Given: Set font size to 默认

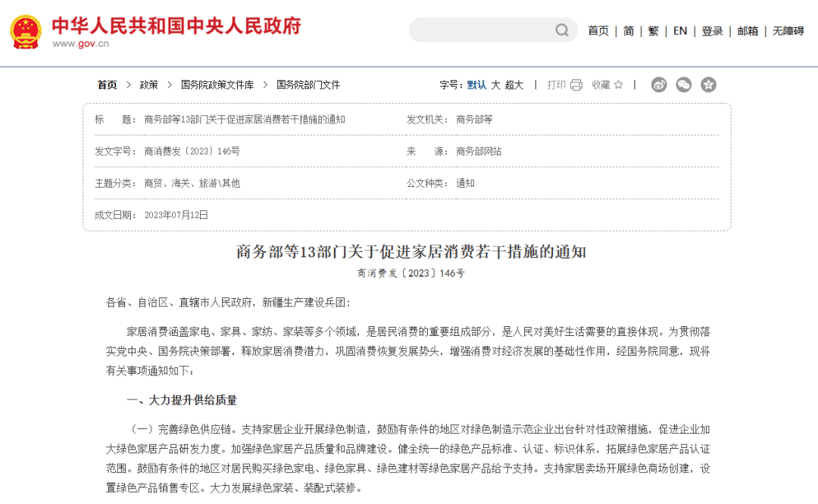Looking at the screenshot, I should click(476, 85).
